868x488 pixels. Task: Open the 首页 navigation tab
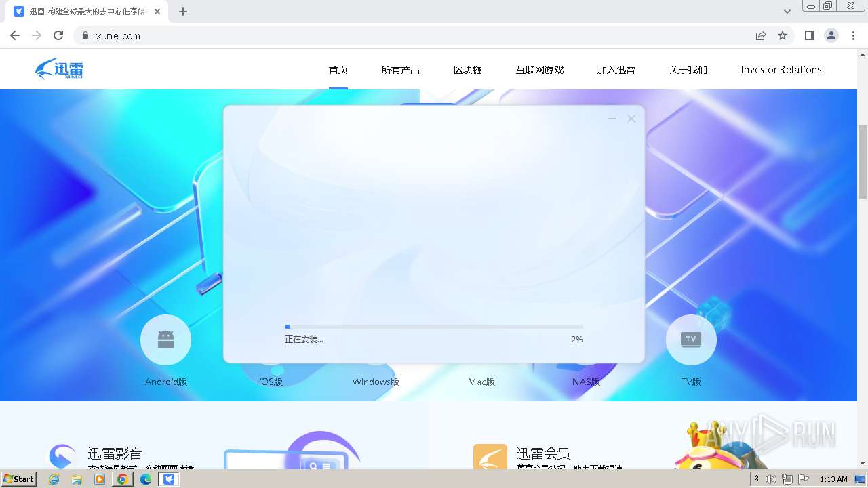338,70
